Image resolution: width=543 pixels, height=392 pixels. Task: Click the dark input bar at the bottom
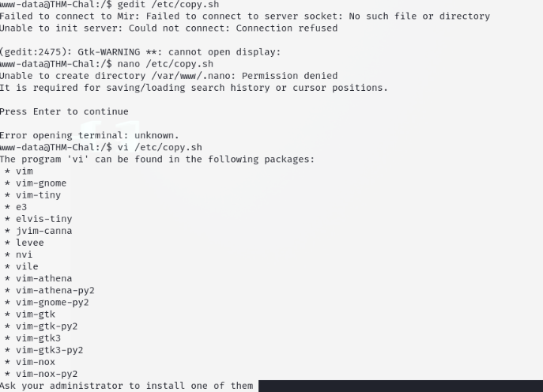[x=399, y=386]
